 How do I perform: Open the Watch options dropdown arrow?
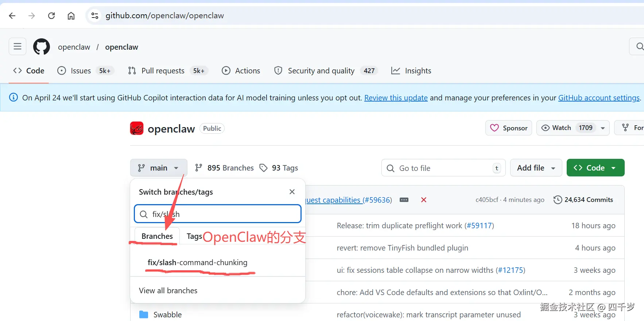click(x=603, y=128)
